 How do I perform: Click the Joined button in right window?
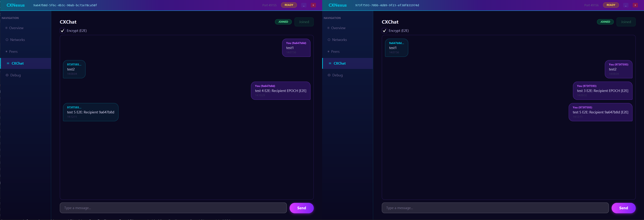click(626, 22)
